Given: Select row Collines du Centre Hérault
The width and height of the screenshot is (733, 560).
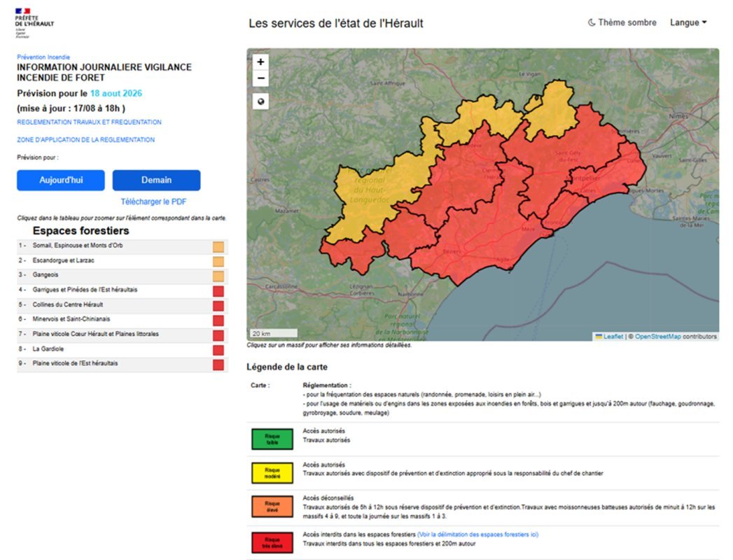Looking at the screenshot, I should coord(123,306).
